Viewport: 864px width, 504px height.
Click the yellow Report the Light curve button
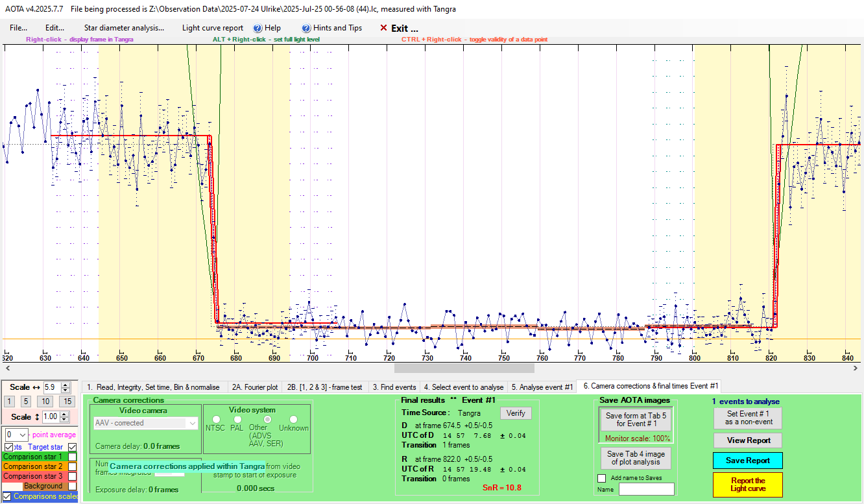click(x=747, y=485)
